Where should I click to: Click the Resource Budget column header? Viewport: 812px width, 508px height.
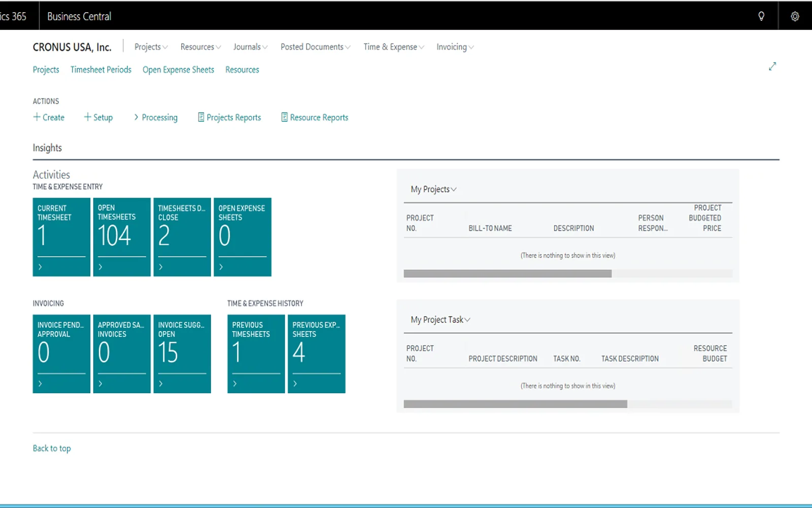(x=710, y=354)
